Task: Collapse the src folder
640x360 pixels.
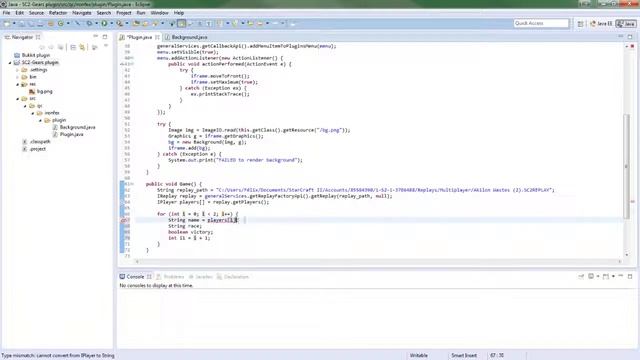Action: (x=18, y=98)
